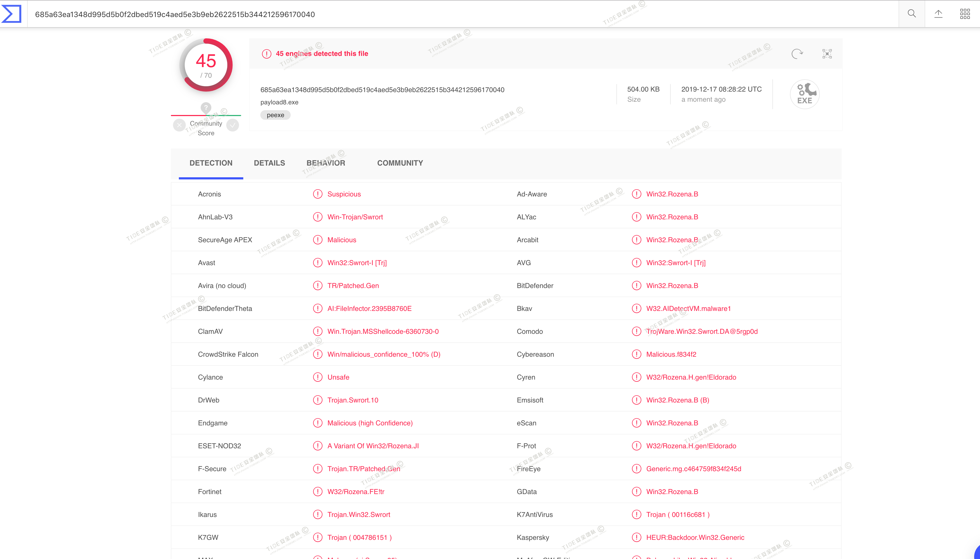
Task: Select the DETECTION tab
Action: 211,163
